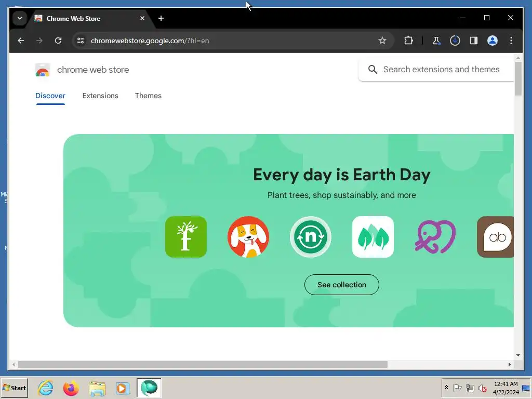Open the dog face extension icon
The width and height of the screenshot is (532, 399).
[x=248, y=237]
